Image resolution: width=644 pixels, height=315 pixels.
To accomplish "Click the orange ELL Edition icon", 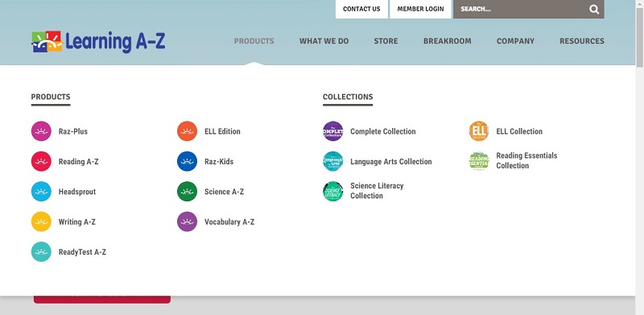I will (188, 131).
